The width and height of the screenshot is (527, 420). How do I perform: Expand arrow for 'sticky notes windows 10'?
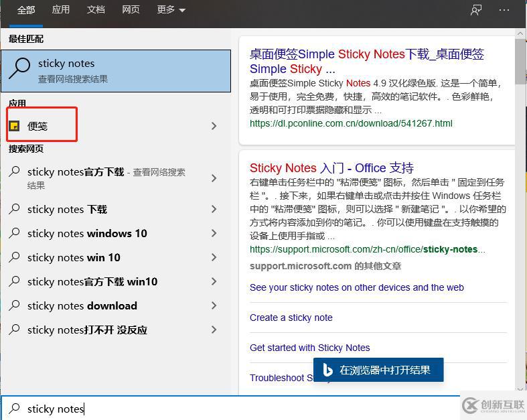point(214,233)
